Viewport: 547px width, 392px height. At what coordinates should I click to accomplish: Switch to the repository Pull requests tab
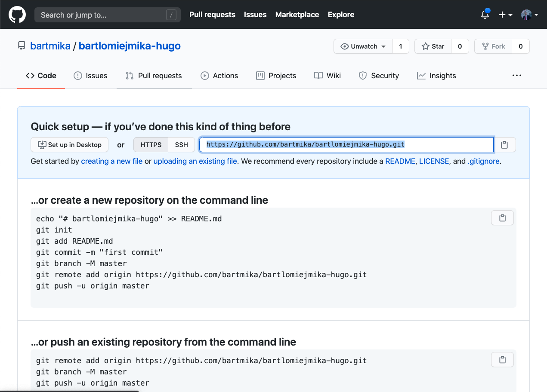click(x=154, y=76)
